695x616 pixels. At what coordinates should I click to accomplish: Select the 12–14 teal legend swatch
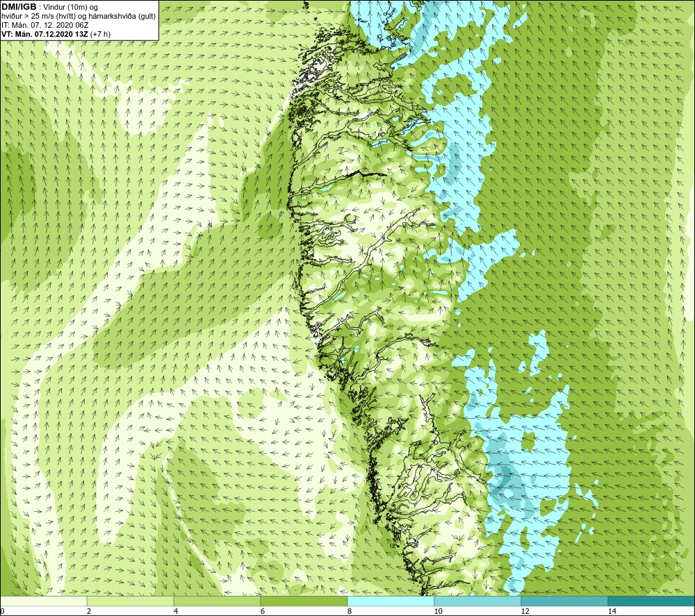[564, 601]
